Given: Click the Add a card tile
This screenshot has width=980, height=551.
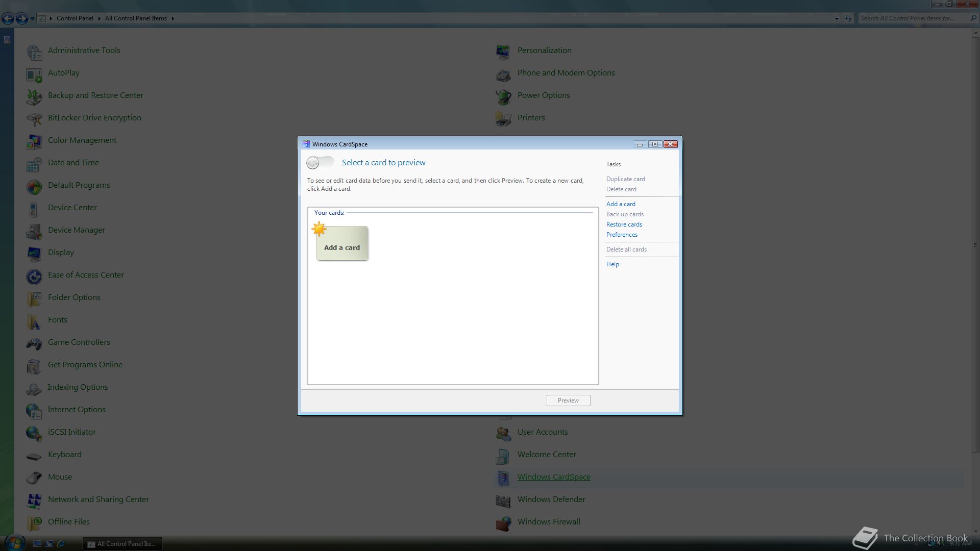Looking at the screenshot, I should (341, 243).
